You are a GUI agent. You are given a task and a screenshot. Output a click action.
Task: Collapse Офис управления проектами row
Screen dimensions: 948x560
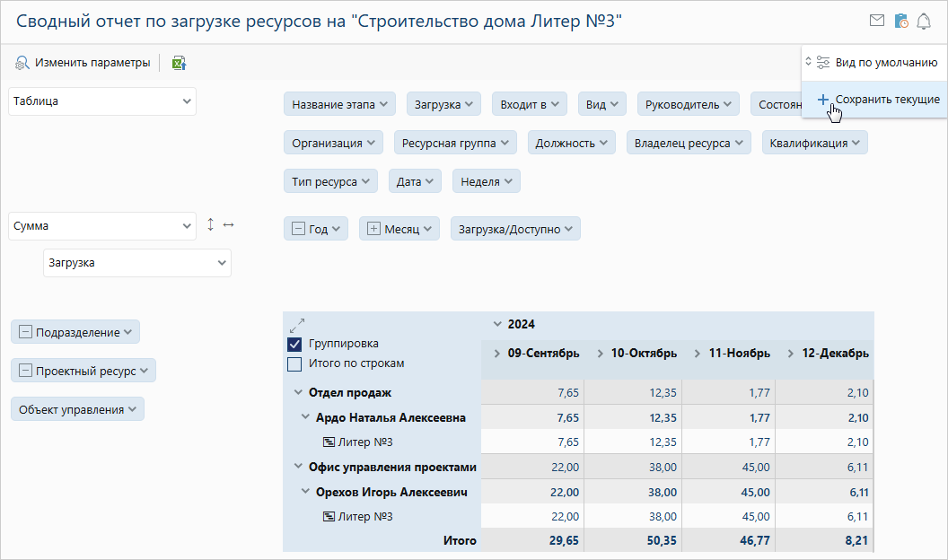(298, 467)
